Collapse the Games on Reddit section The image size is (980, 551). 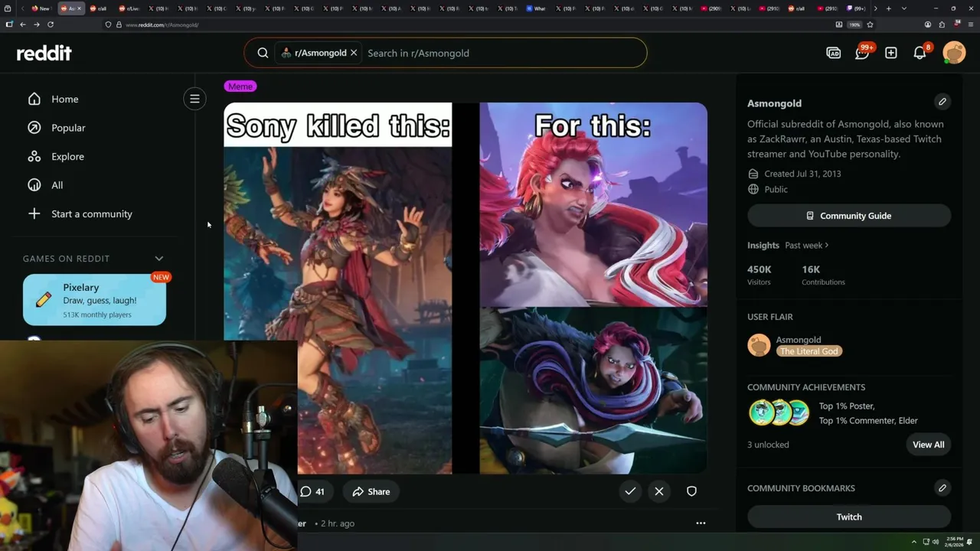[159, 259]
